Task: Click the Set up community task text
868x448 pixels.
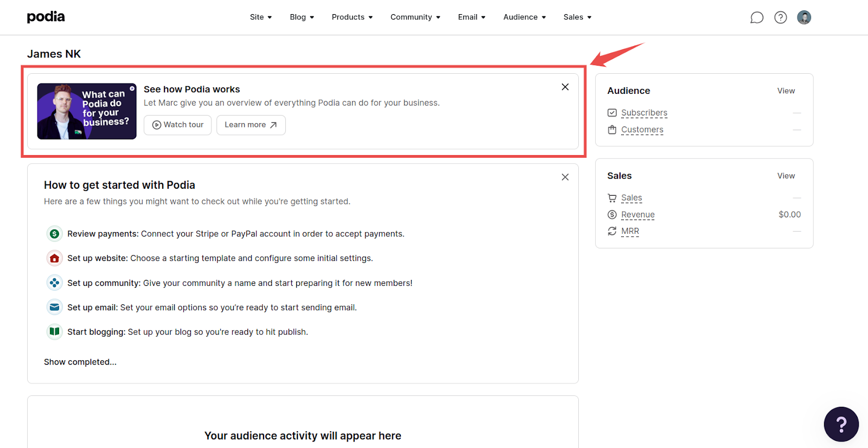Action: (240, 283)
